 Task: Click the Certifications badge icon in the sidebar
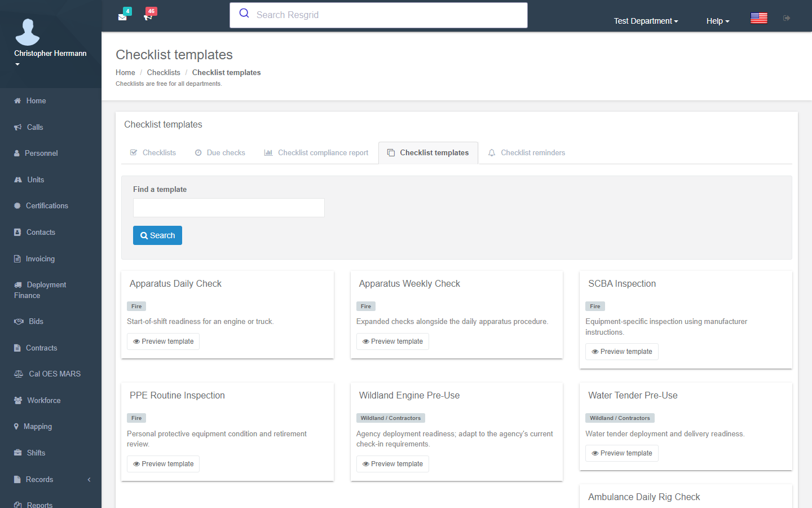click(17, 206)
